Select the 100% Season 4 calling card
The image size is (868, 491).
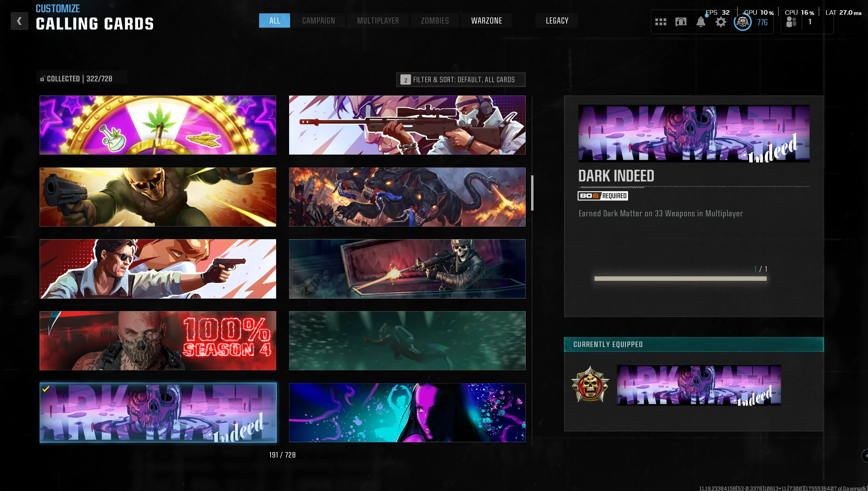[x=158, y=341]
